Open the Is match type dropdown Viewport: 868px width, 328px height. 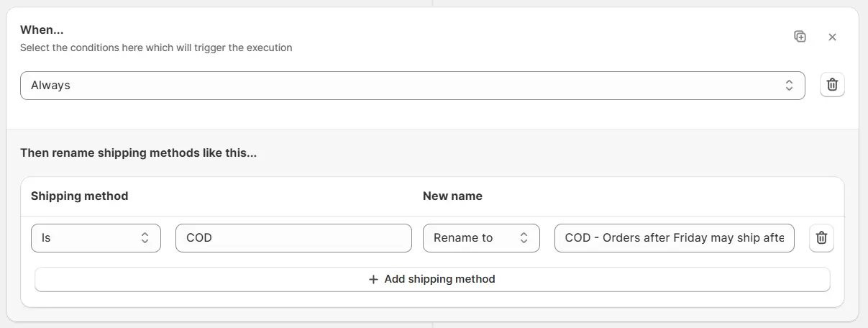96,238
